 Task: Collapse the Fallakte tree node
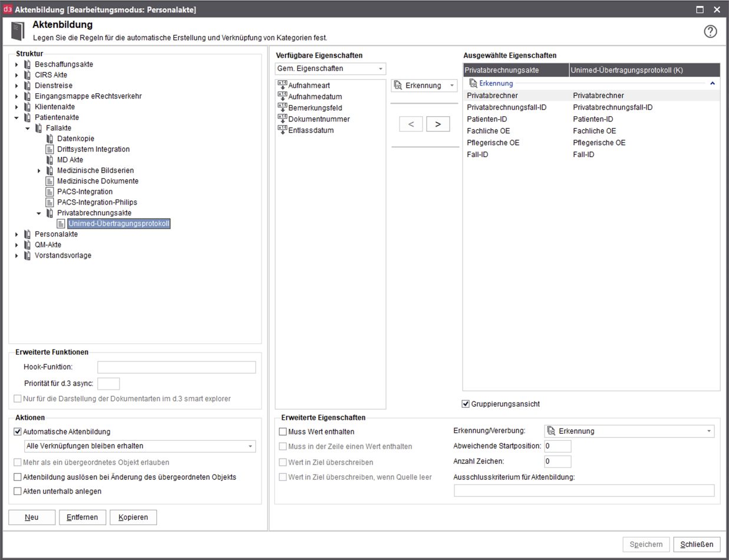click(27, 128)
